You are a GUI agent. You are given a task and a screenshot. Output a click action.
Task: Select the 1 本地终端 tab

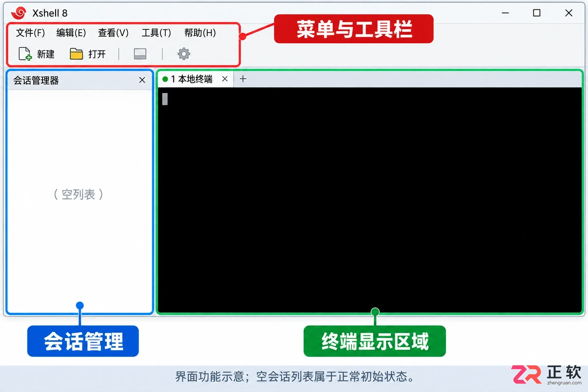tap(195, 79)
